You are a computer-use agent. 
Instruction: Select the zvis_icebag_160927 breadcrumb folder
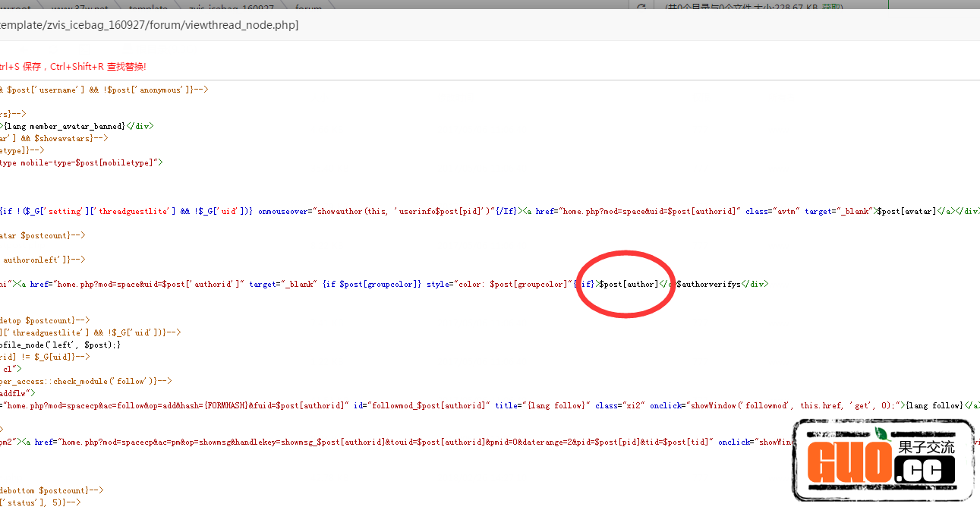tap(231, 8)
